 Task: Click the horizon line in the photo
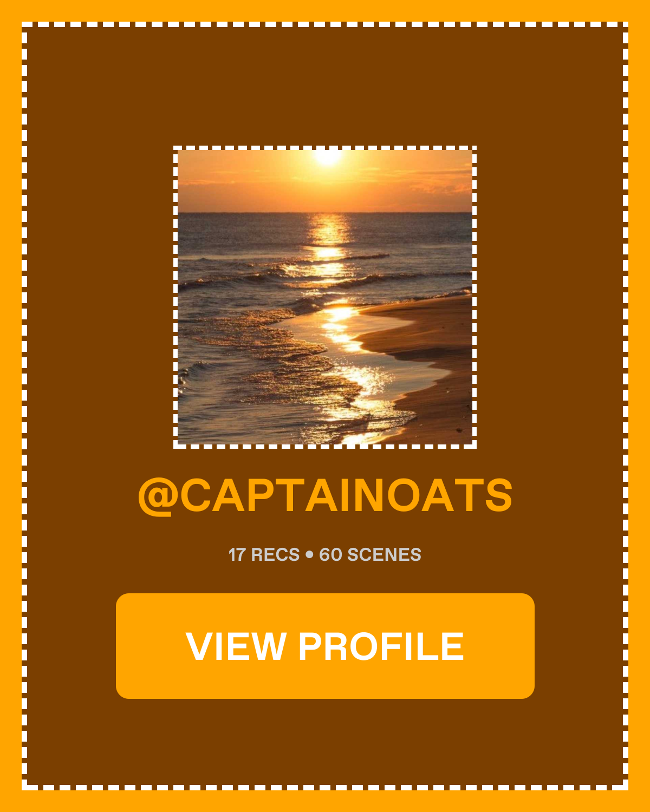point(325,212)
